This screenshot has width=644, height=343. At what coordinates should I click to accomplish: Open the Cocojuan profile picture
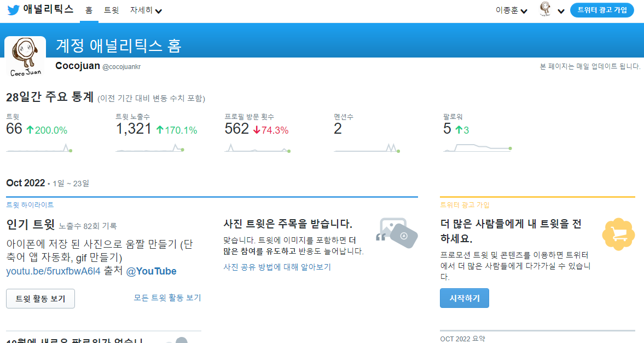click(25, 57)
